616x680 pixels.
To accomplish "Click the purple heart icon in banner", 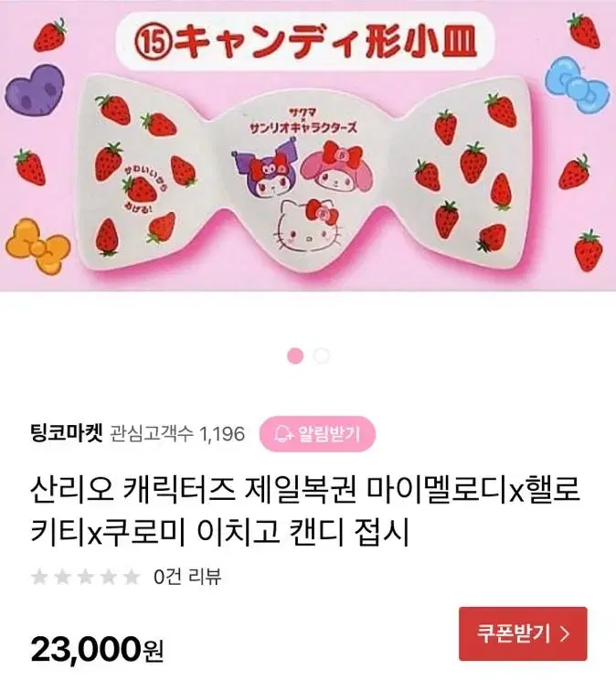I will [35, 90].
